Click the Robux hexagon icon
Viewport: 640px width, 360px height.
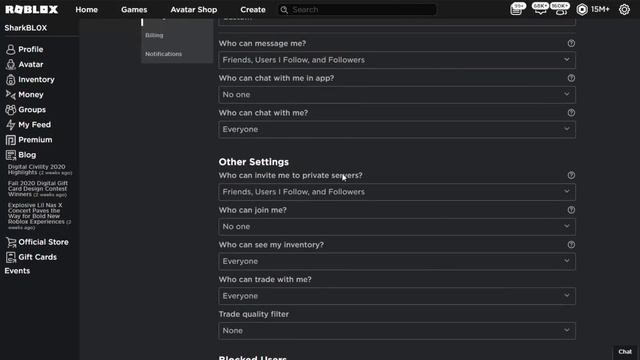(x=582, y=9)
